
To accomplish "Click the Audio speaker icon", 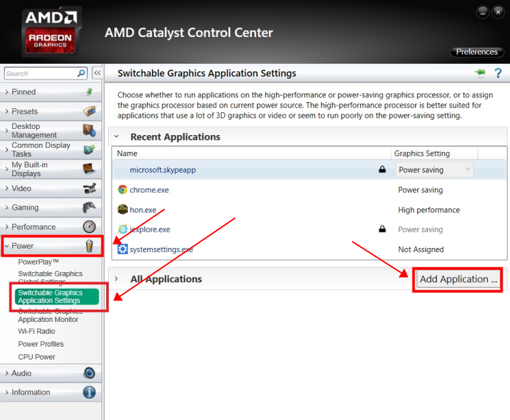I will [x=89, y=373].
